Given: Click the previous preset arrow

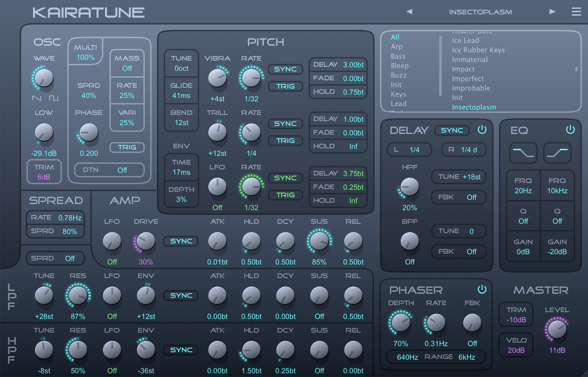Looking at the screenshot, I should click(409, 11).
